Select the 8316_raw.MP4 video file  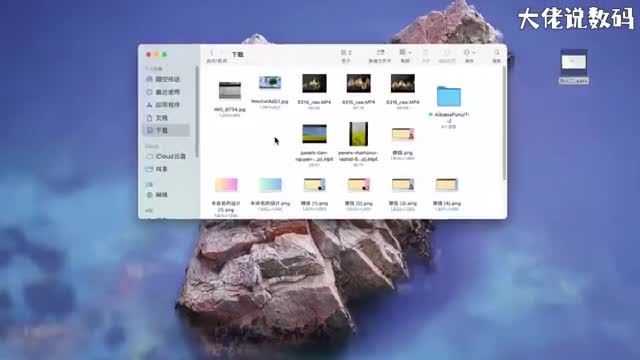(402, 84)
